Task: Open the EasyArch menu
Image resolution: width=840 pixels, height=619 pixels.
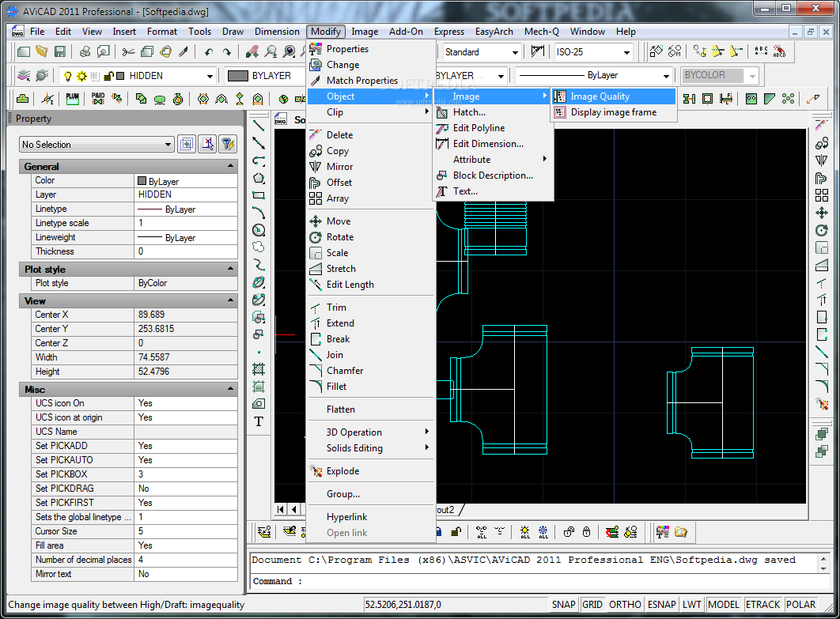Action: point(494,32)
